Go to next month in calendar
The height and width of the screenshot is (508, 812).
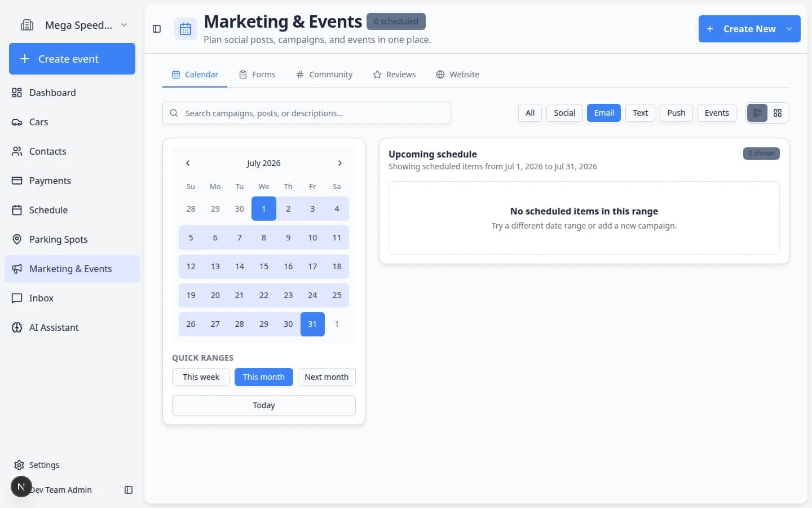pos(339,163)
